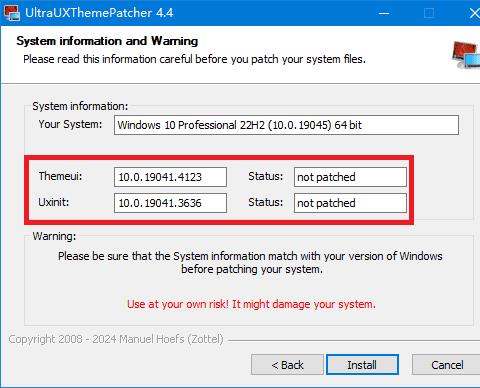Click the 'System information and Warning' heading
Image resolution: width=480 pixels, height=388 pixels.
tap(107, 41)
